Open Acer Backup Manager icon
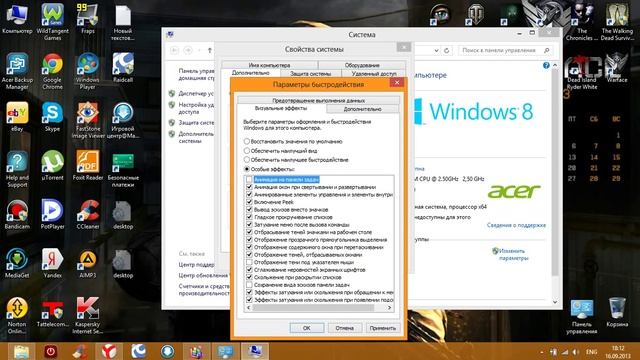 [x=17, y=71]
